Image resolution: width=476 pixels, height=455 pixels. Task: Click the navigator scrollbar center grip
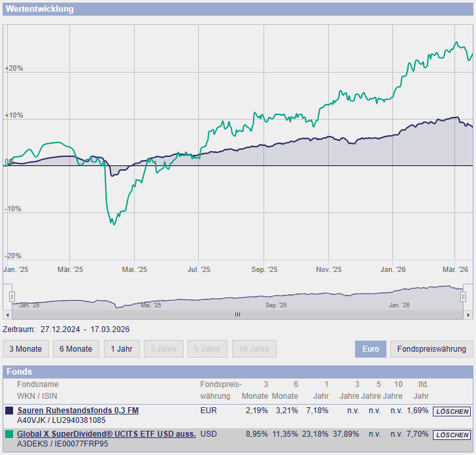(x=238, y=314)
